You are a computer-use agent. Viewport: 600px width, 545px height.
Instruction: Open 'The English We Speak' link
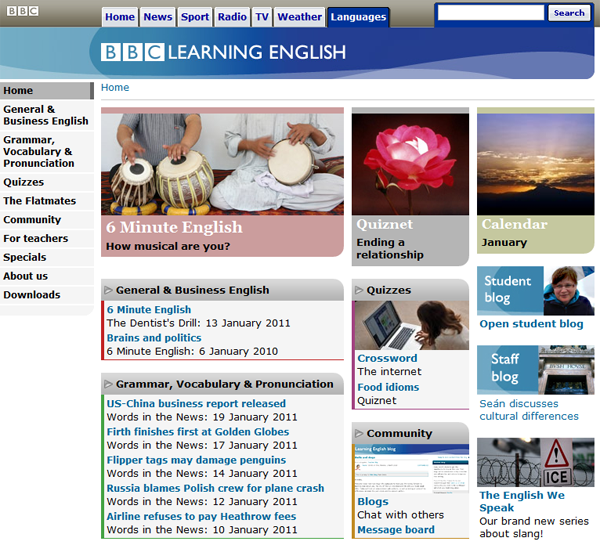(x=522, y=501)
